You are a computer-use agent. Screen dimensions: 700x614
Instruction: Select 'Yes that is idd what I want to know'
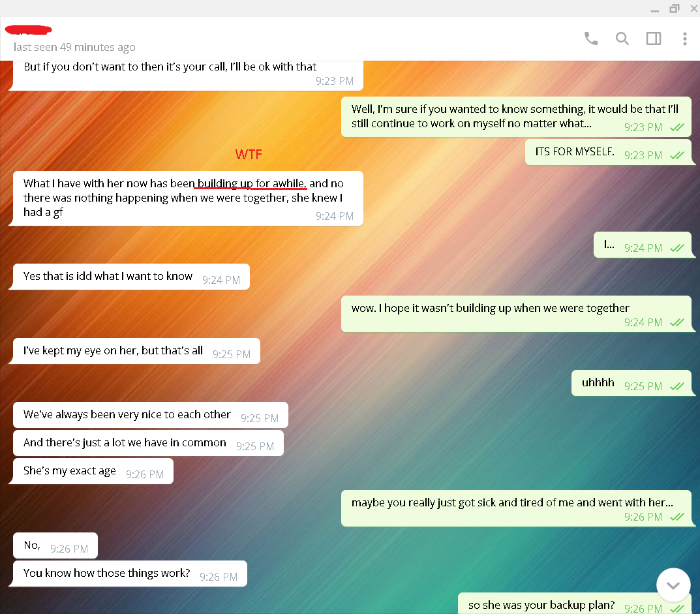pyautogui.click(x=131, y=277)
